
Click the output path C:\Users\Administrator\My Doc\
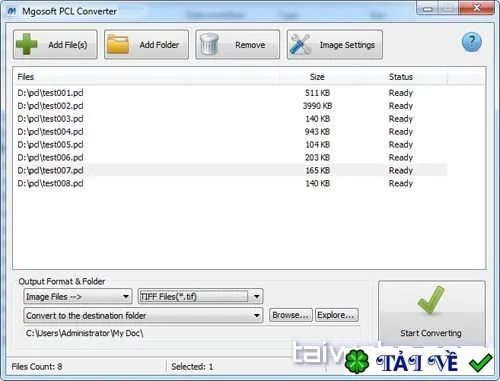tap(85, 333)
